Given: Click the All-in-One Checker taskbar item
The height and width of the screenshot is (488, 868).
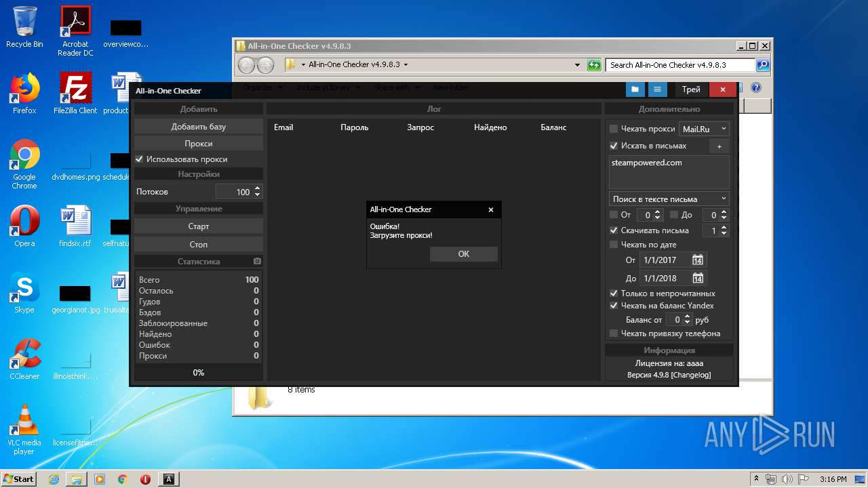Looking at the screenshot, I should [169, 479].
